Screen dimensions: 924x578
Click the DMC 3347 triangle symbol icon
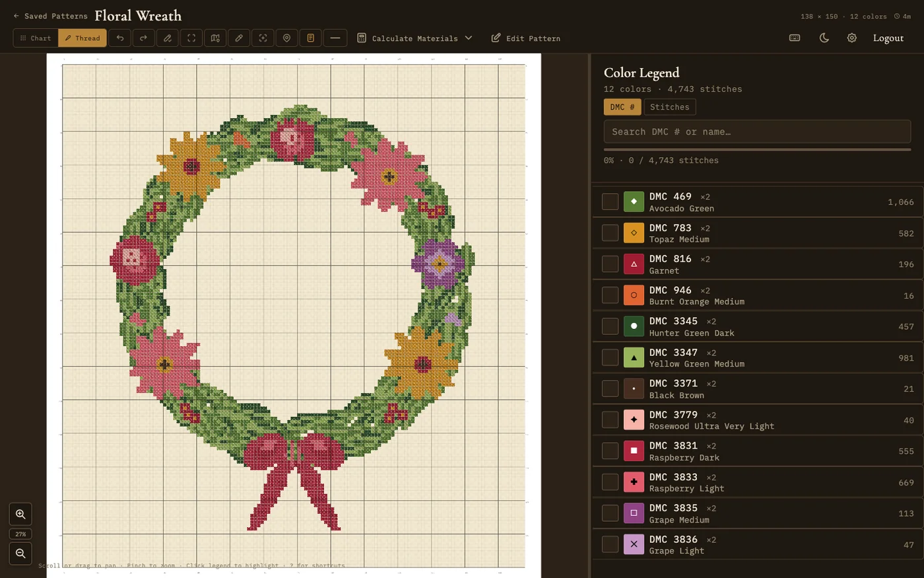(634, 357)
